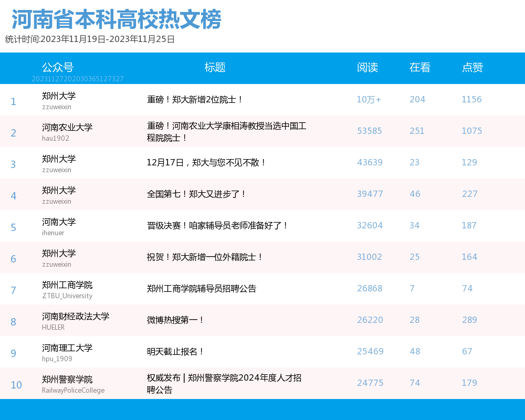This screenshot has height=420, width=525.
Task: Open article 微博热搜第一！
Action: click(175, 320)
